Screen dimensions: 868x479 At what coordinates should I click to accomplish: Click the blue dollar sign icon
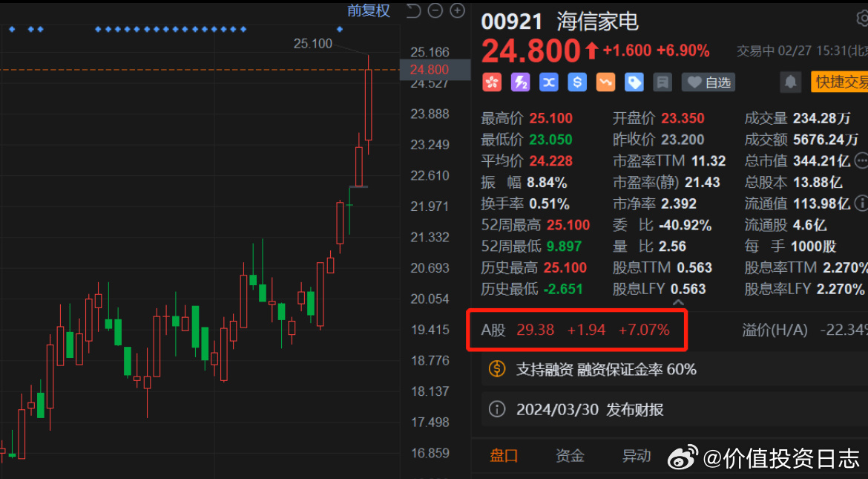[x=577, y=82]
